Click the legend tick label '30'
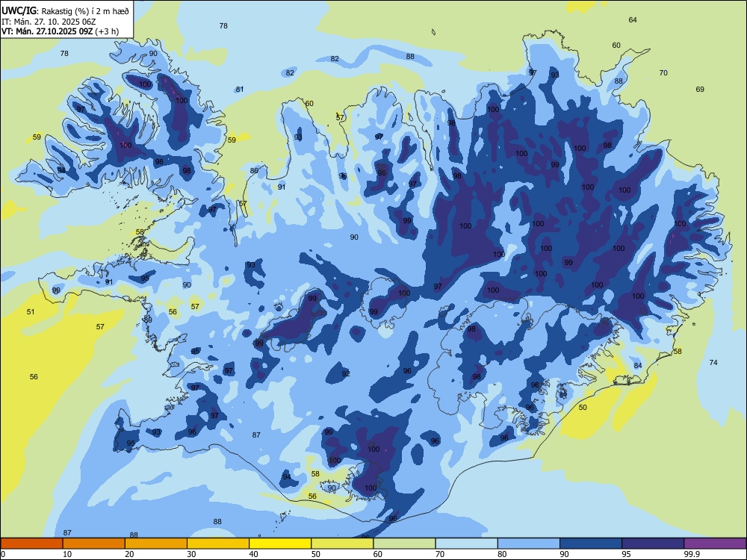Image resolution: width=747 pixels, height=560 pixels. tap(191, 554)
